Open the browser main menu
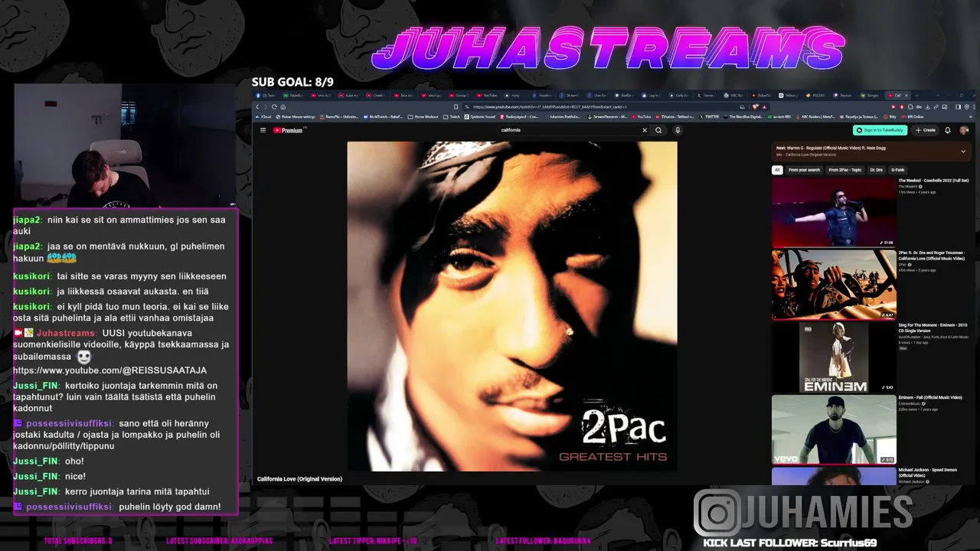 pyautogui.click(x=975, y=107)
